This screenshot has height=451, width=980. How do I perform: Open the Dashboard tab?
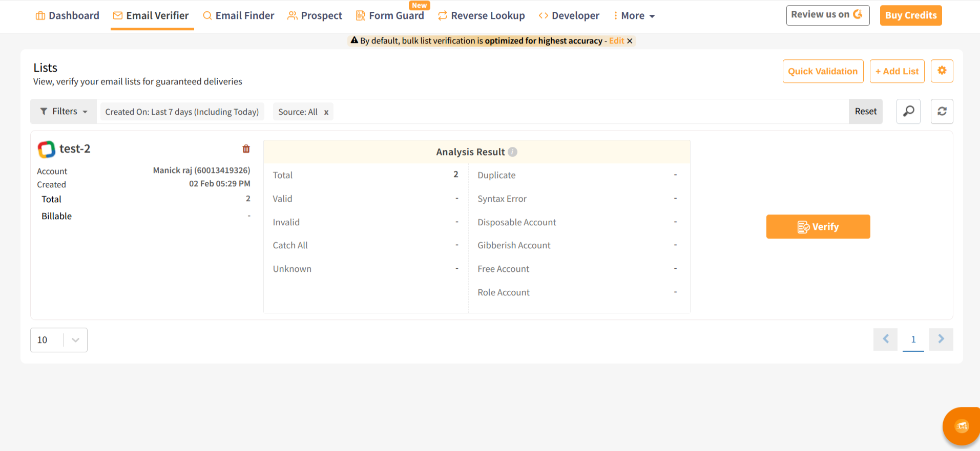[67, 16]
